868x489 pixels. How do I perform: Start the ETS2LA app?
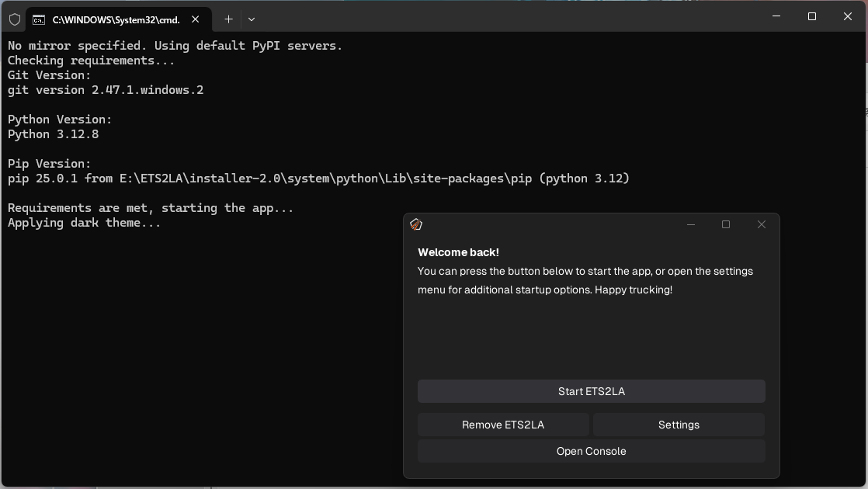pyautogui.click(x=591, y=391)
